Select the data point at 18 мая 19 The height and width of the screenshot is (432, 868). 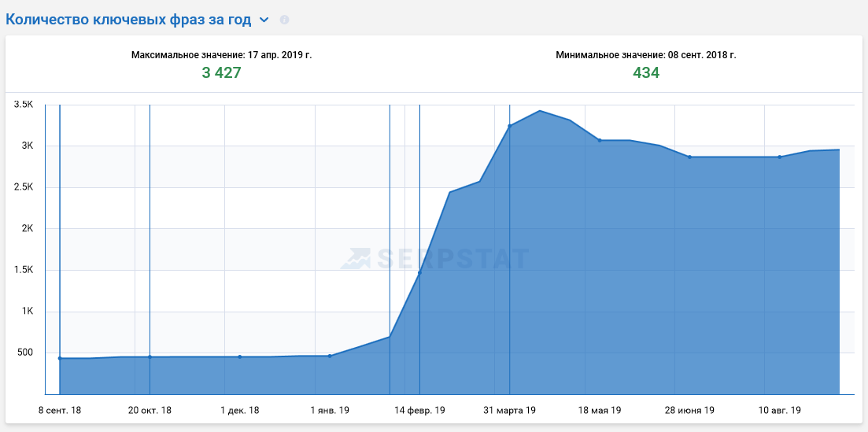600,140
